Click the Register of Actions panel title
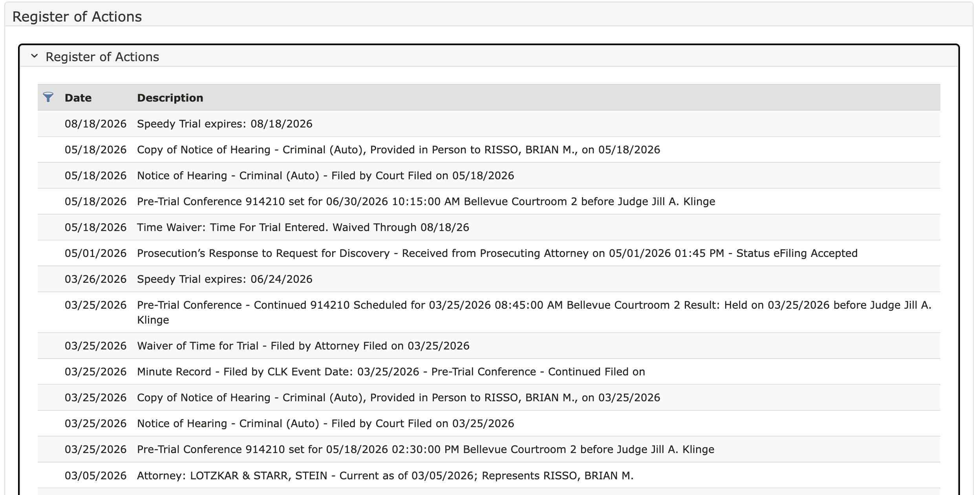The image size is (980, 495). (x=102, y=57)
